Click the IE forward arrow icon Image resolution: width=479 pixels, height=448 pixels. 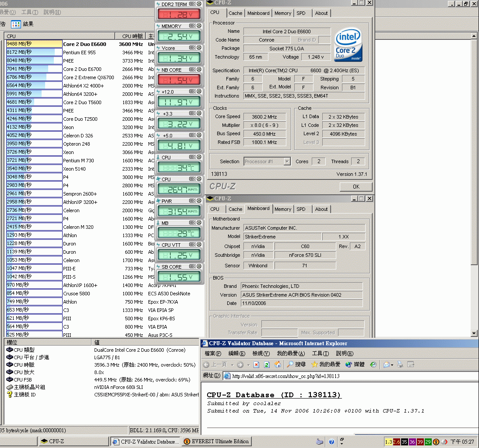click(240, 364)
